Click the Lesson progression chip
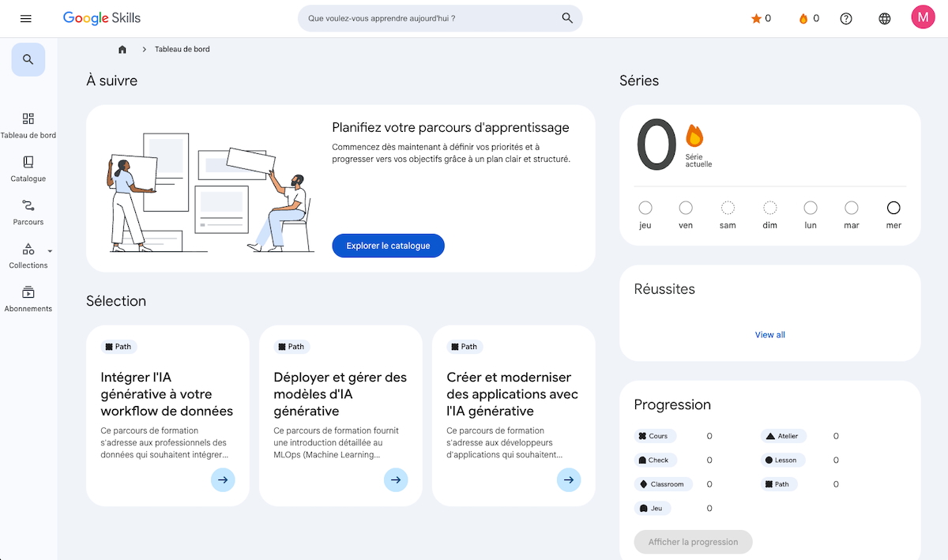The height and width of the screenshot is (560, 948). coord(783,460)
